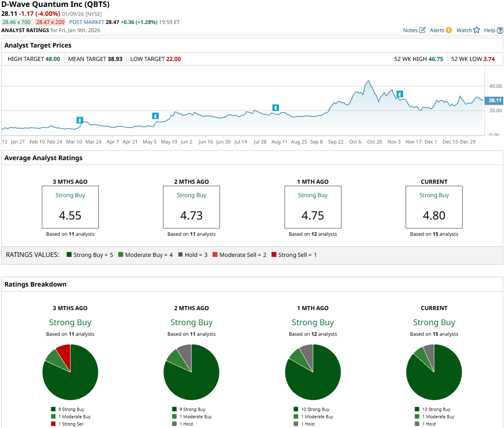This screenshot has width=504, height=428.
Task: Click the 1 Mth Ago 4.75 rating box
Action: click(x=313, y=207)
